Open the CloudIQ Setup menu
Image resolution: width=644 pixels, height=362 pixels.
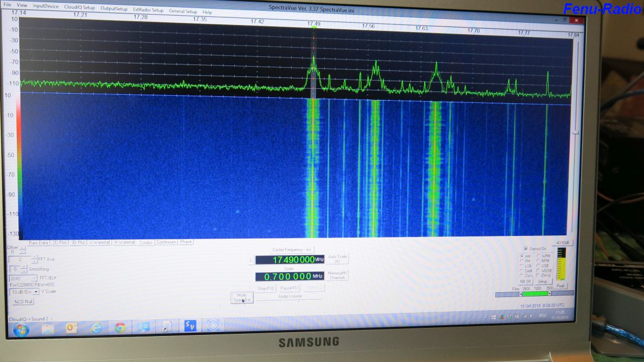click(x=79, y=8)
